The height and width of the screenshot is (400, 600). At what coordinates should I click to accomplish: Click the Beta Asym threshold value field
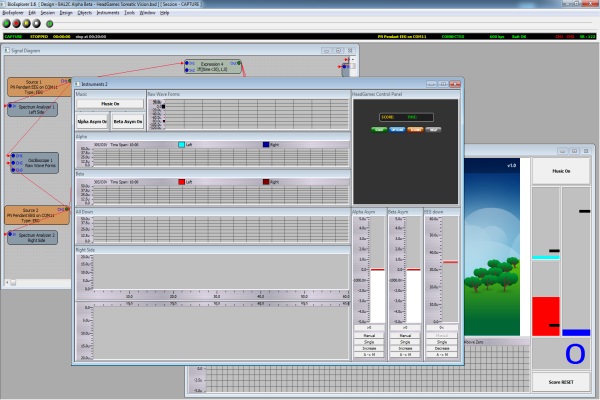[x=405, y=328]
